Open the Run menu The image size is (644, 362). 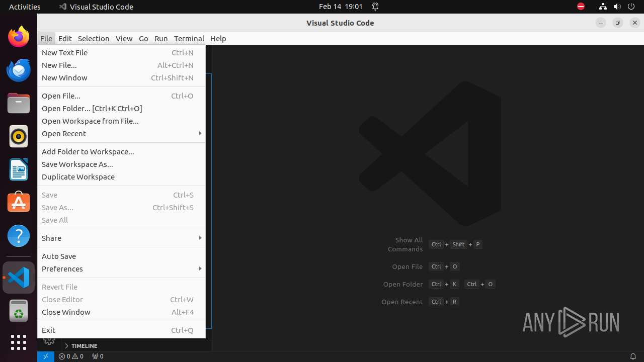[161, 38]
